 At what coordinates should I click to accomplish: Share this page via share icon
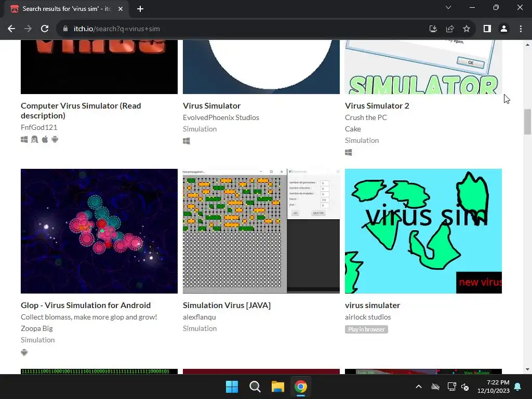[x=450, y=29]
